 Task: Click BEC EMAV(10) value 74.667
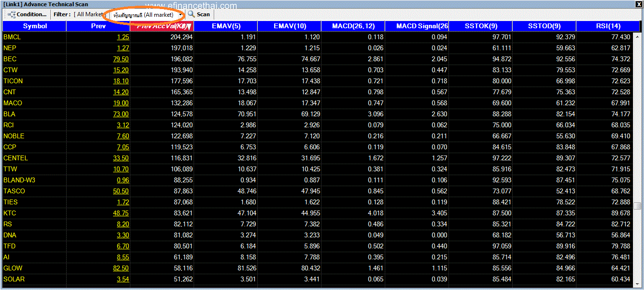310,59
